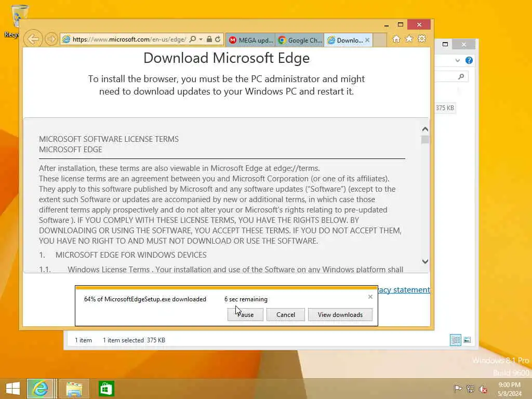The width and height of the screenshot is (532, 399).
Task: Click the microsoft.com address field
Action: point(128,39)
